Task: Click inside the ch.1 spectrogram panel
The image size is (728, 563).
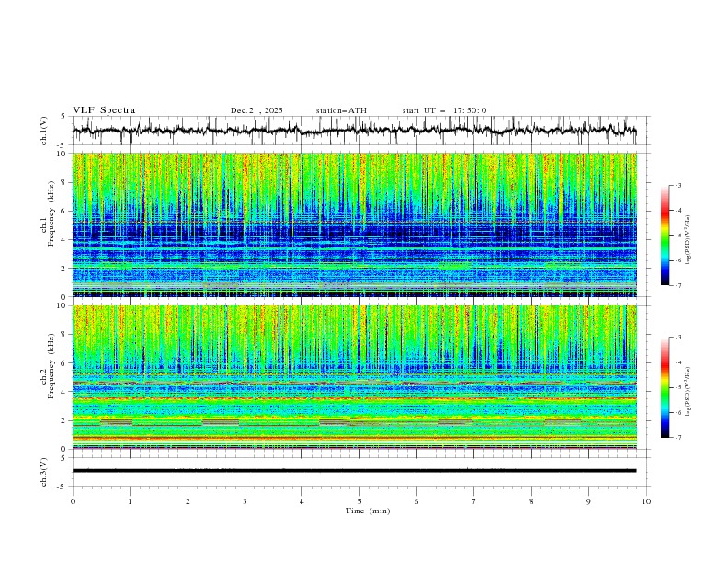Action: pyautogui.click(x=354, y=224)
